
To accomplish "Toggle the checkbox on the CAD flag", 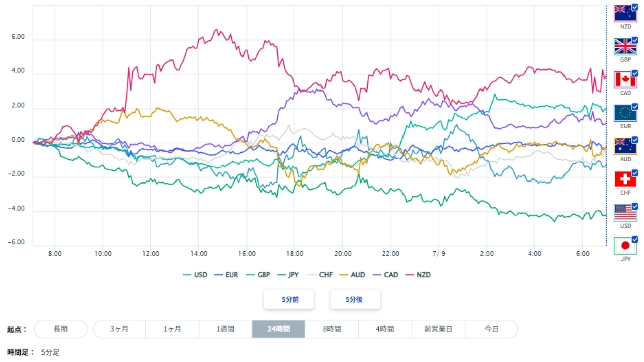I will [x=635, y=73].
